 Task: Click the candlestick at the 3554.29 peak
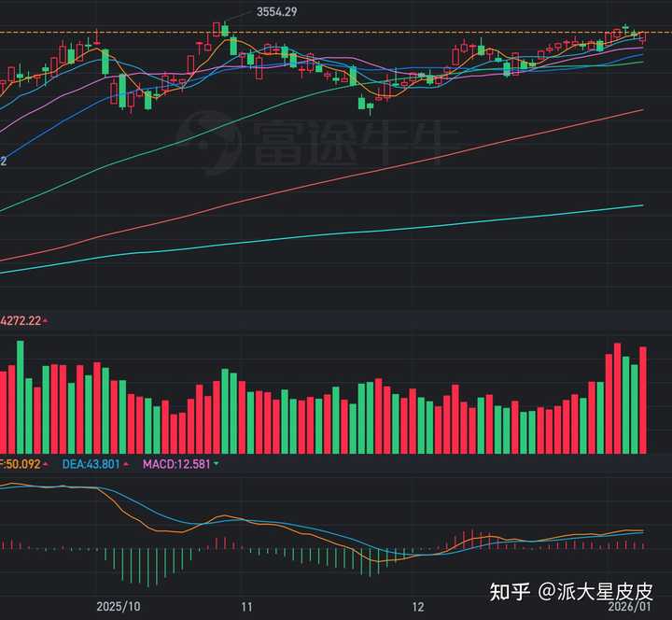coord(224,30)
